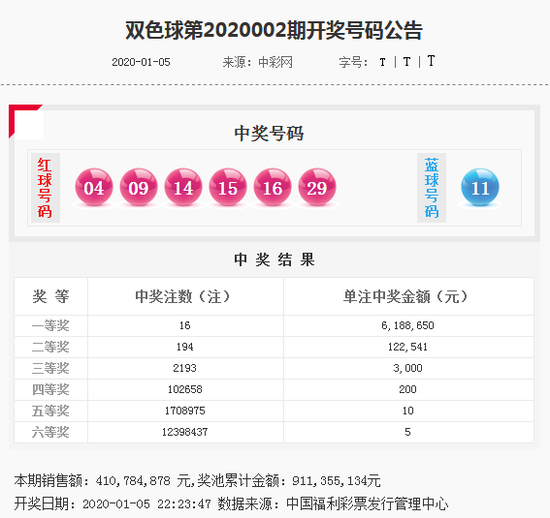Image resolution: width=550 pixels, height=518 pixels.
Task: Select the smallest font size T
Action: [382, 62]
